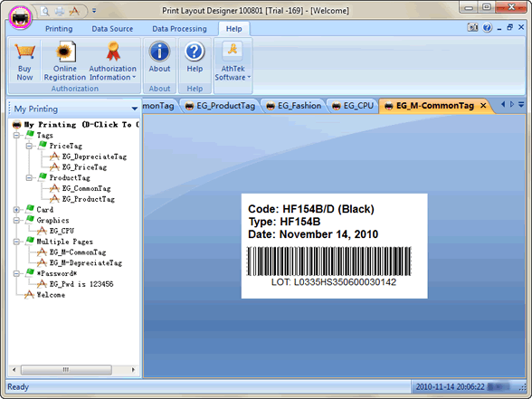
Task: Open Authorization Information ribbon button
Action: (112, 62)
